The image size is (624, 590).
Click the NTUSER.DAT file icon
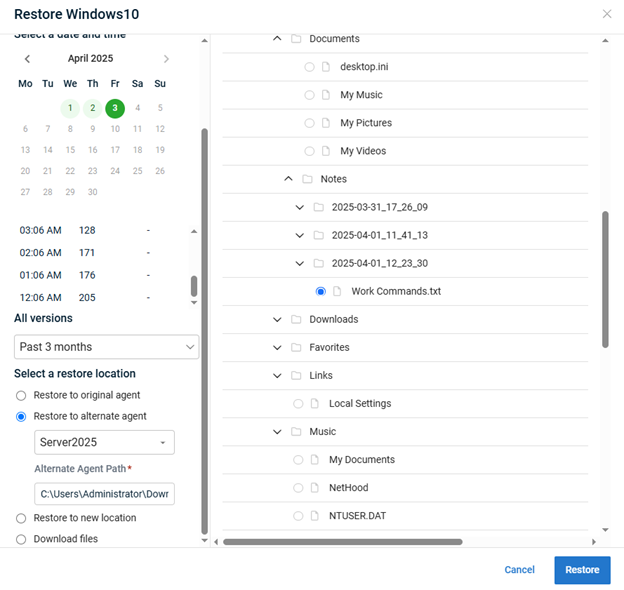click(x=314, y=516)
